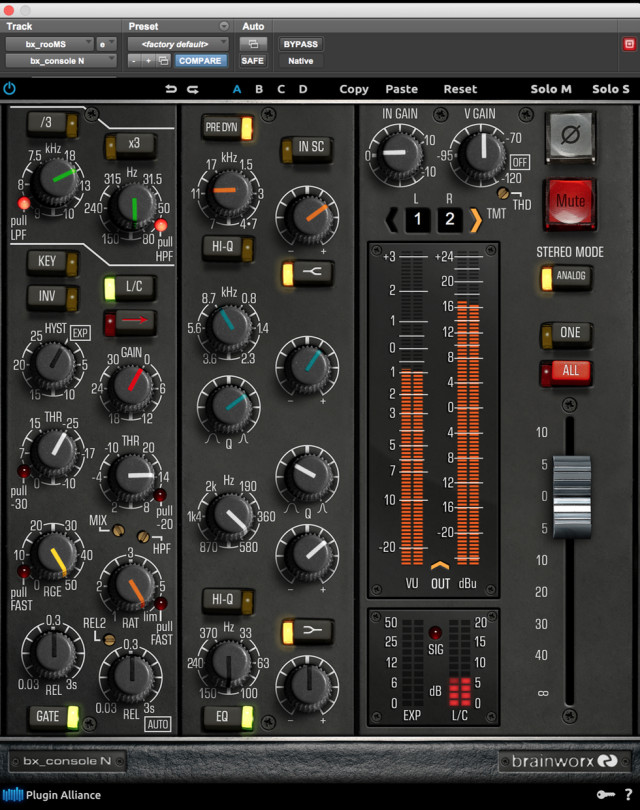Click the output volume fader handle
Viewport: 640px width, 810px height.
click(x=572, y=483)
